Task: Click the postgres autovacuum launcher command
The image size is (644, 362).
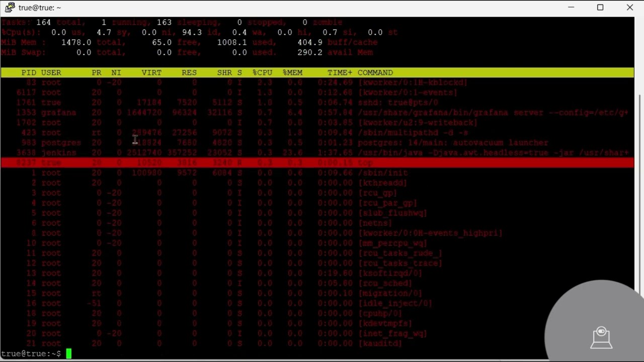Action: pyautogui.click(x=453, y=143)
